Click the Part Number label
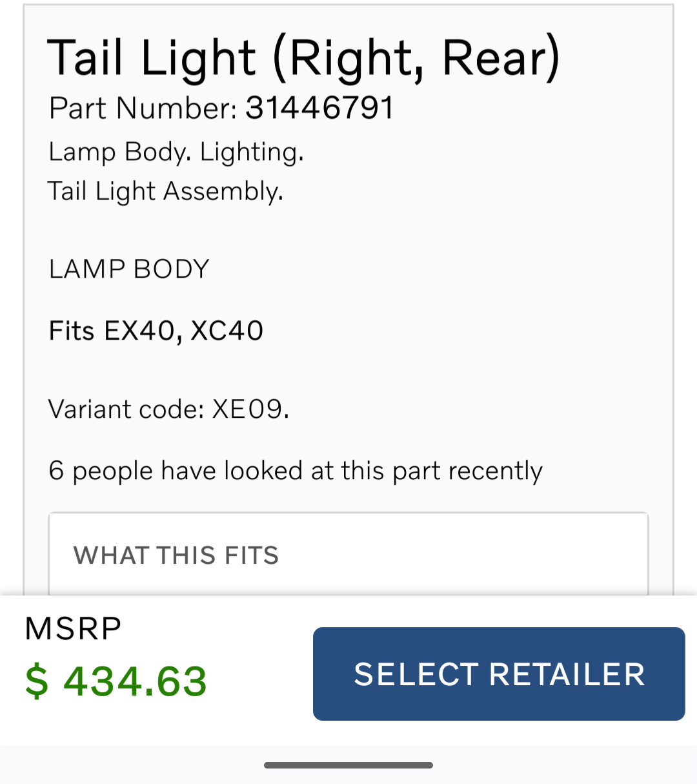The image size is (697, 784). [143, 108]
